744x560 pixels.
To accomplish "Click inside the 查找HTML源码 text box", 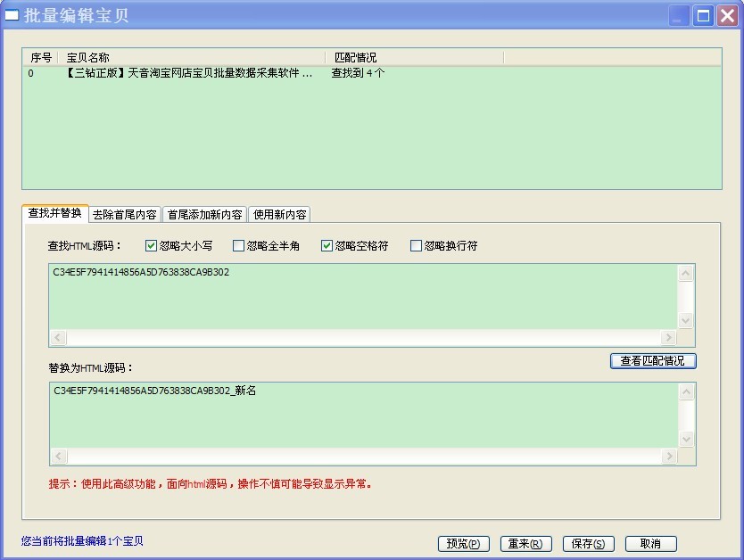I will pos(363,297).
